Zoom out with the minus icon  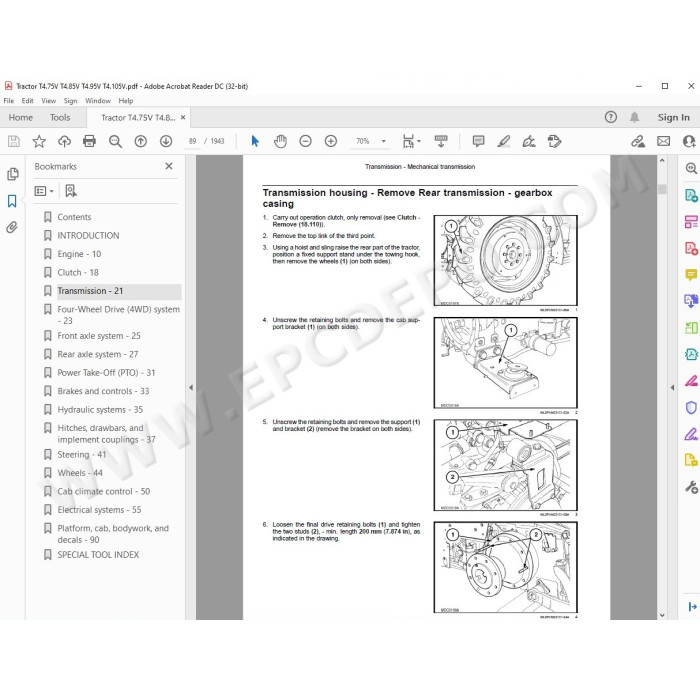pyautogui.click(x=305, y=142)
